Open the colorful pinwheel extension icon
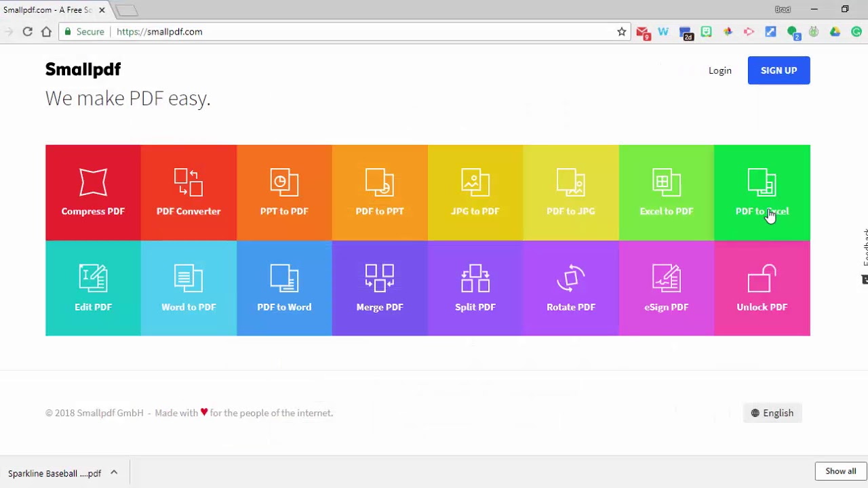 tap(728, 32)
